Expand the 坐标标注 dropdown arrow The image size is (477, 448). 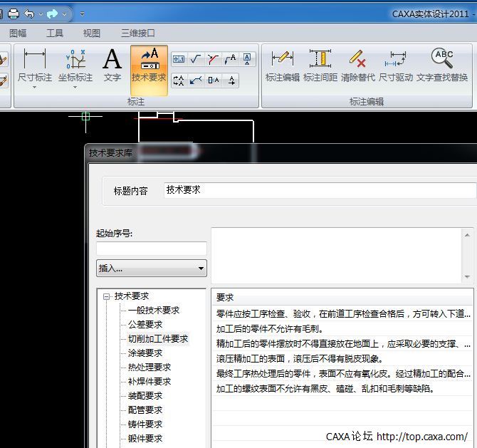[x=75, y=88]
